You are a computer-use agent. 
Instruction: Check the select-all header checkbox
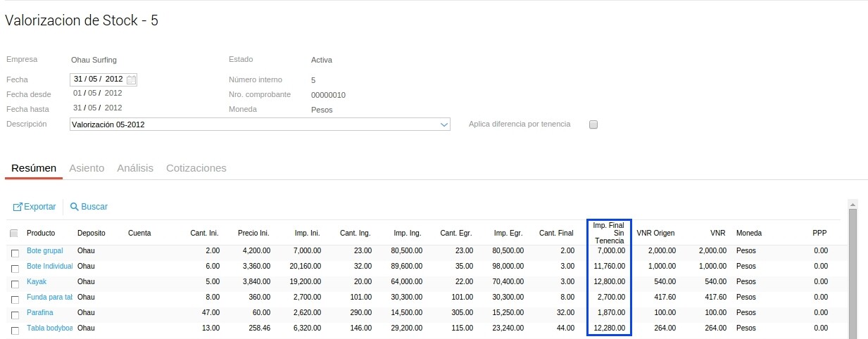(x=14, y=234)
